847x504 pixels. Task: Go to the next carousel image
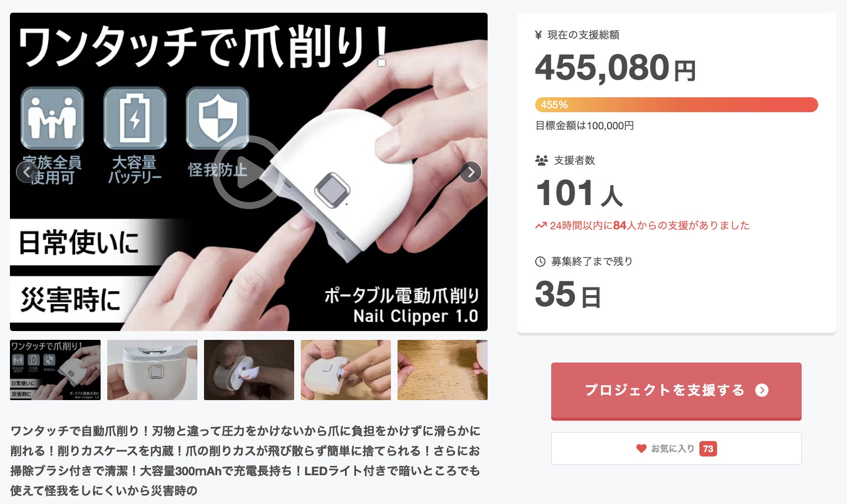470,172
